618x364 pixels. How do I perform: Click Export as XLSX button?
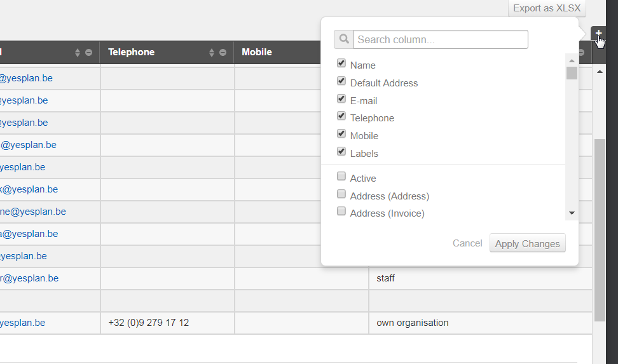pyautogui.click(x=547, y=8)
